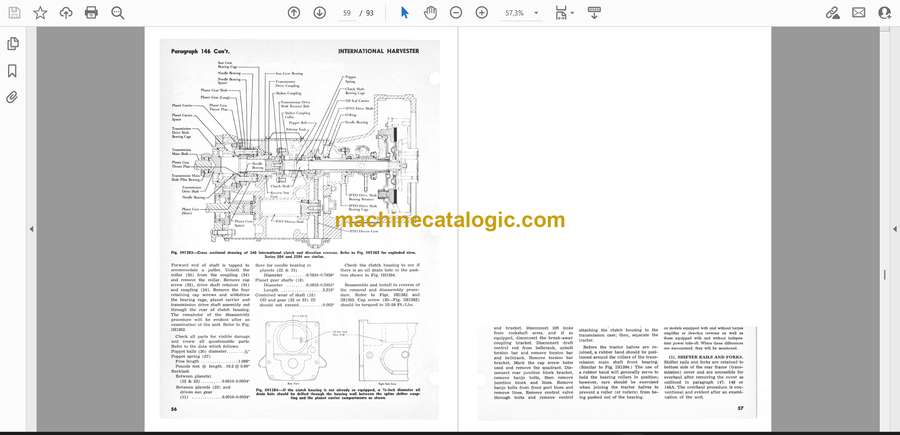Viewport: 900px width, 435px height.
Task: Activate the selection arrow tool
Action: pos(405,13)
